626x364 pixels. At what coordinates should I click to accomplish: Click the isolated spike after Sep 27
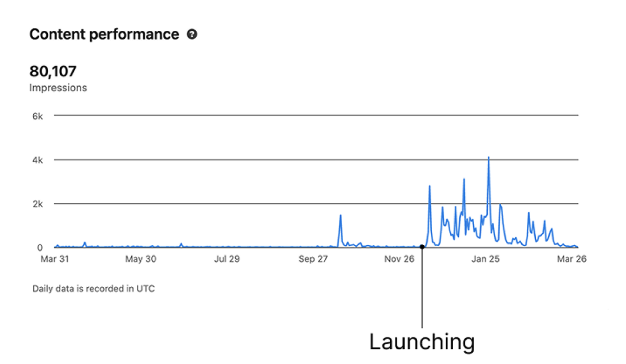pyautogui.click(x=340, y=216)
